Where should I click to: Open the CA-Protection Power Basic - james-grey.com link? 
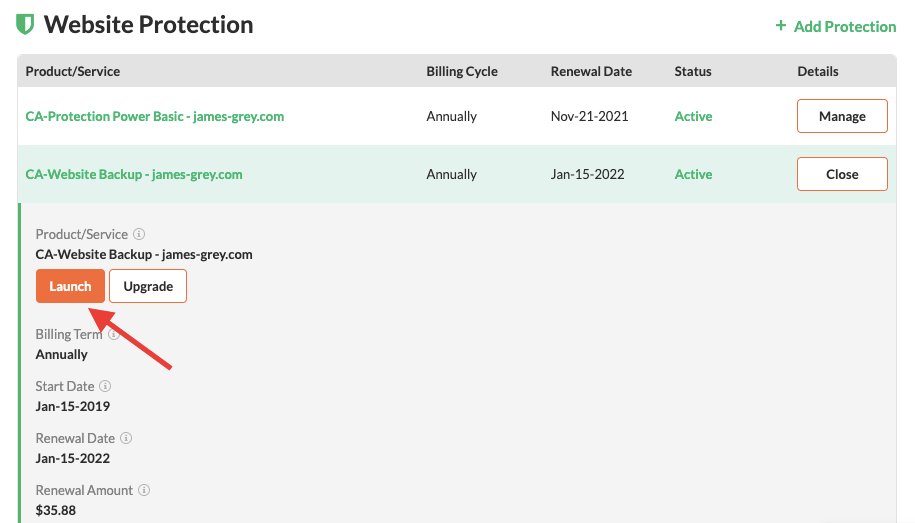[x=155, y=116]
